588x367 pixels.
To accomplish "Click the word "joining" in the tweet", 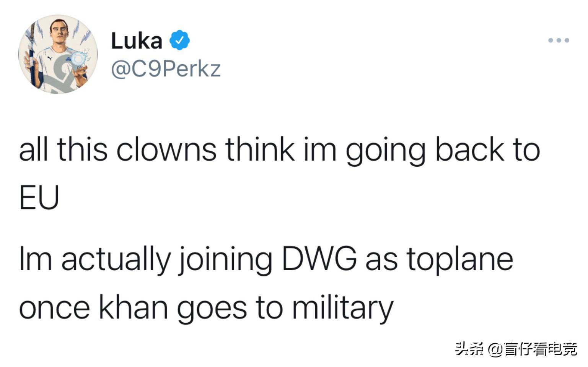I will click(226, 260).
